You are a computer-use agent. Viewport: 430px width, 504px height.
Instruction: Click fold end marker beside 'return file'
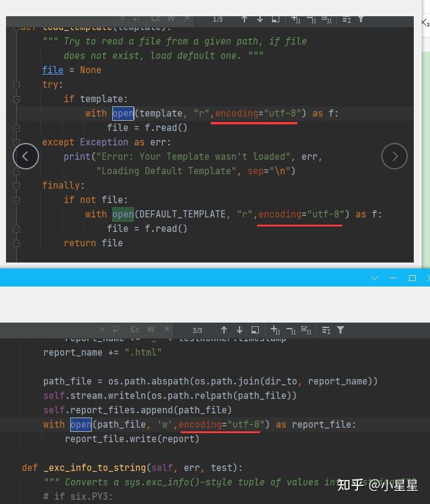17,243
